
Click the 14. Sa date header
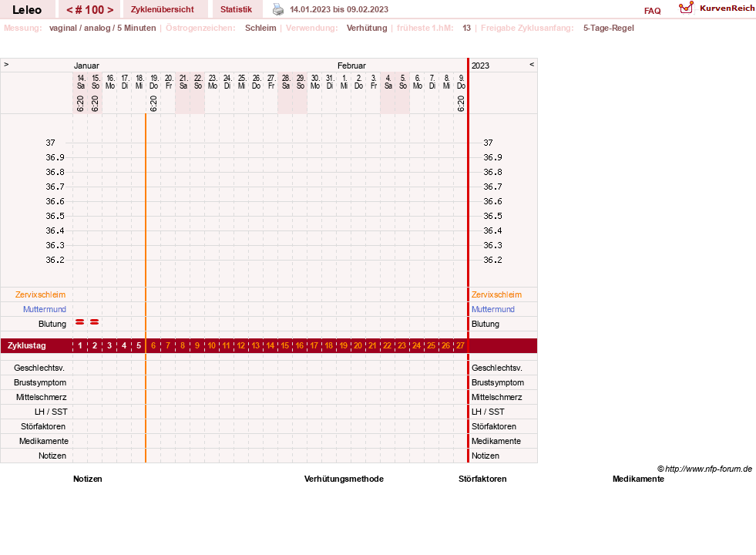tap(80, 82)
